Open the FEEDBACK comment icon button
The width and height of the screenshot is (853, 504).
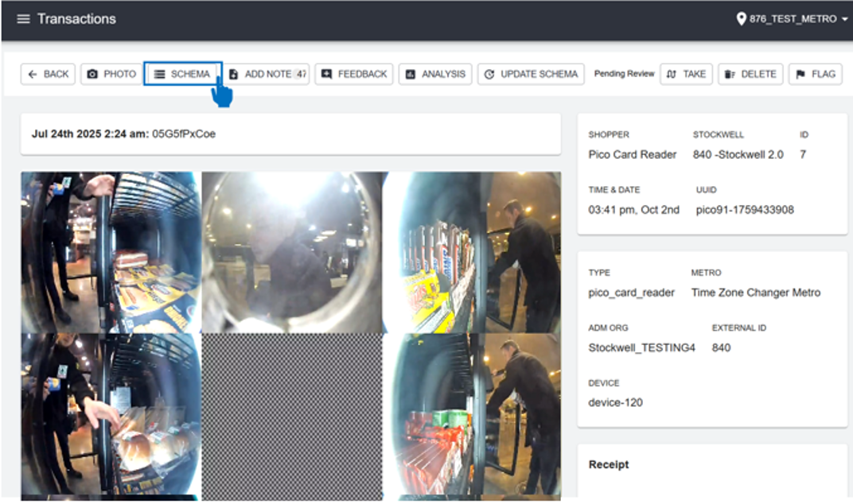pyautogui.click(x=326, y=74)
